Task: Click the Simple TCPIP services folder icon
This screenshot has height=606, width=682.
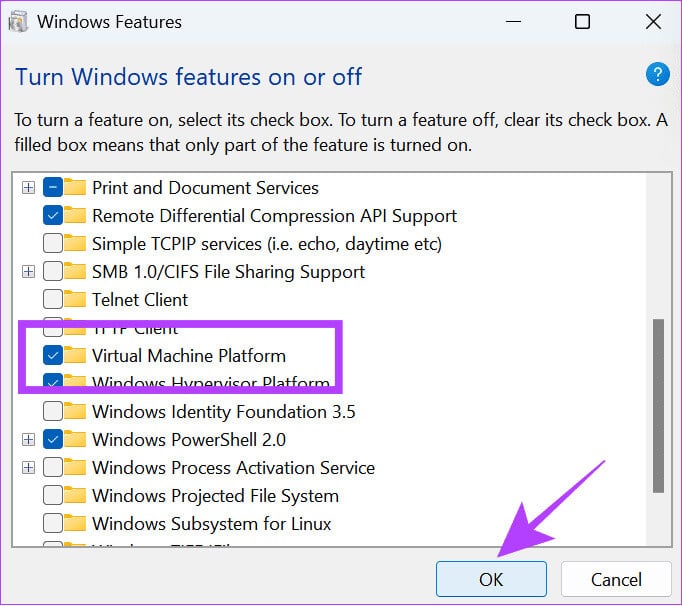Action: click(75, 243)
